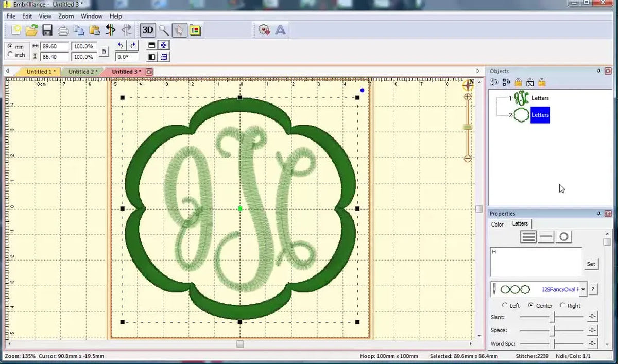The height and width of the screenshot is (364, 618).
Task: Click the yellow hoop preferences icon
Action: coord(195,30)
